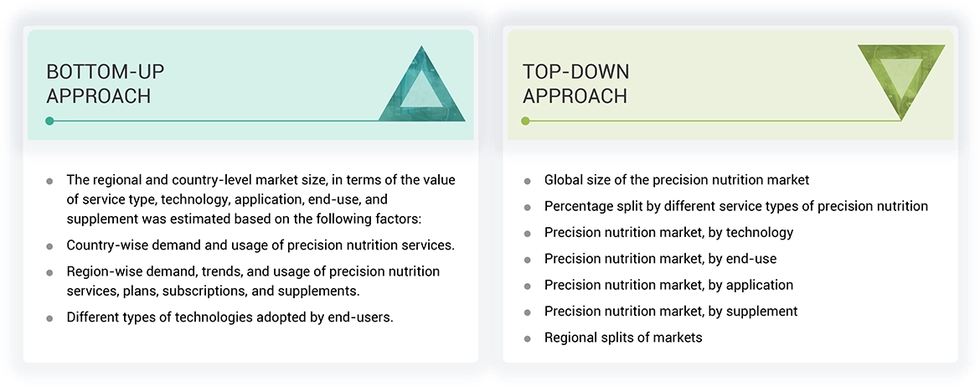Image resolution: width=980 pixels, height=387 pixels.
Task: Click the green dot under Top-Down Approach
Action: (525, 121)
